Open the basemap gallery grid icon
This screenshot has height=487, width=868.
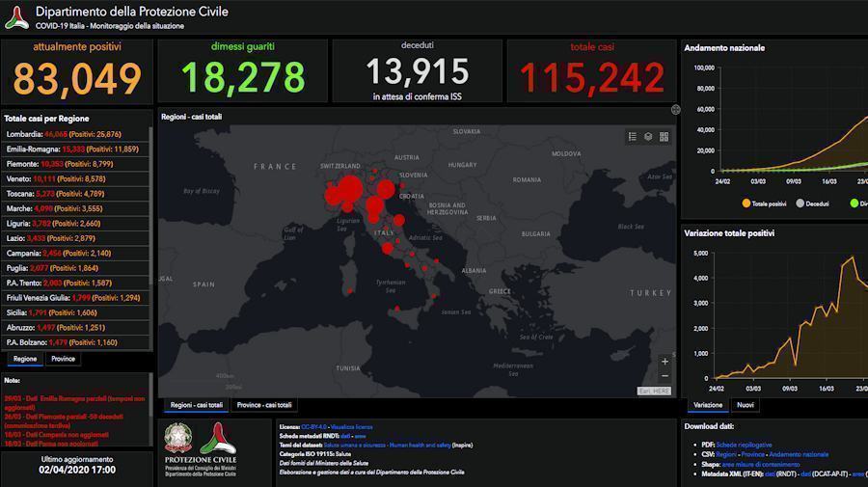click(664, 137)
